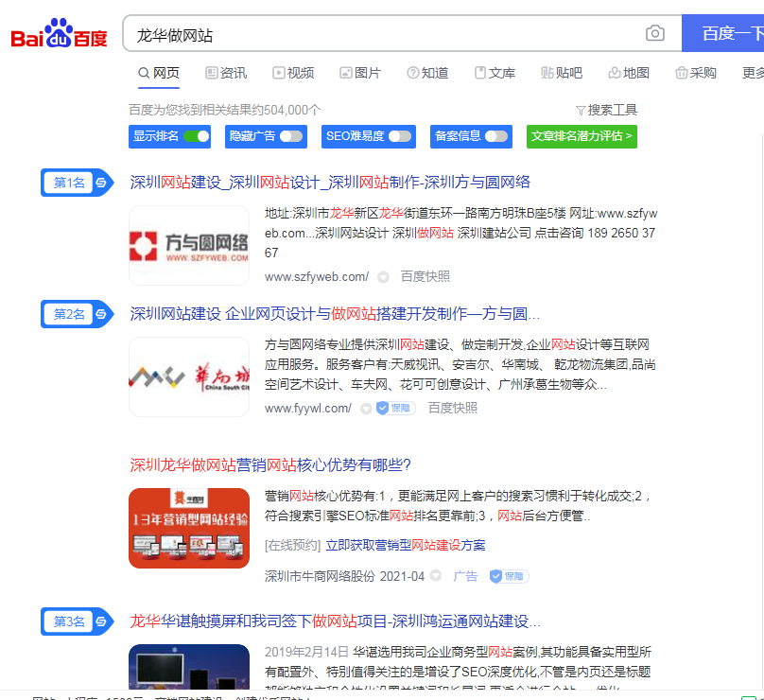Select the 网页 tab
The image size is (764, 700).
pyautogui.click(x=159, y=73)
